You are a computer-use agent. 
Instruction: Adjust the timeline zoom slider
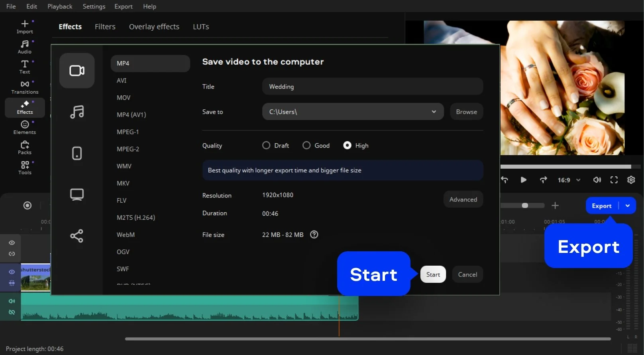pos(525,205)
